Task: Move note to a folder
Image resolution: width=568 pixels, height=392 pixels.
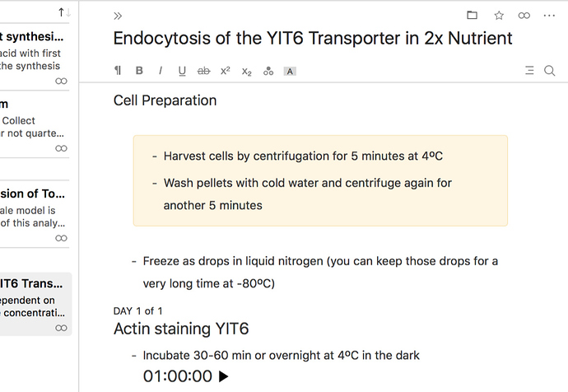Action: pyautogui.click(x=472, y=15)
